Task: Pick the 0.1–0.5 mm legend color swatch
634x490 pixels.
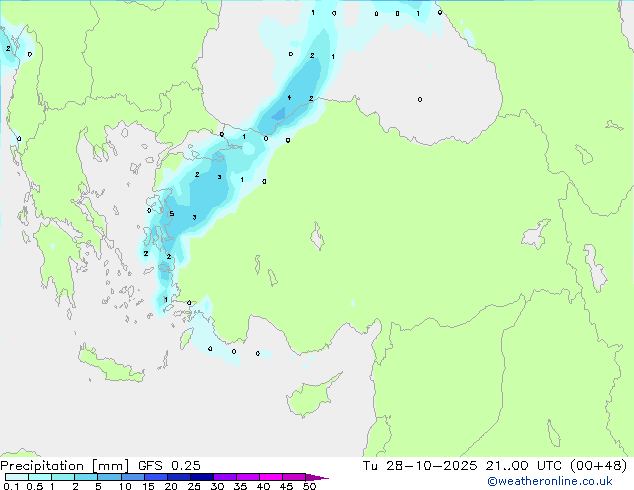Action: click(x=17, y=477)
